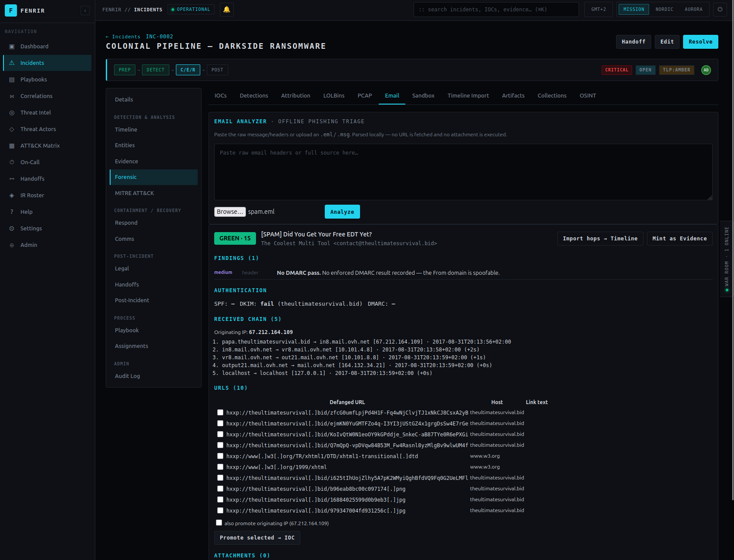Click the Dashboard icon in navigation
Image resolution: width=734 pixels, height=560 pixels.
pos(12,47)
